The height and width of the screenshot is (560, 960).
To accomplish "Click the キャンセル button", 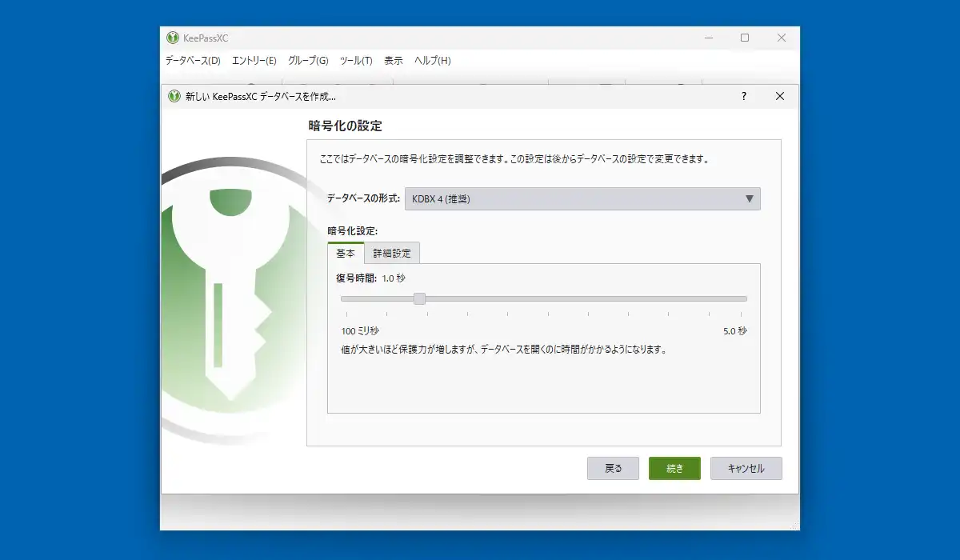I will coord(746,469).
